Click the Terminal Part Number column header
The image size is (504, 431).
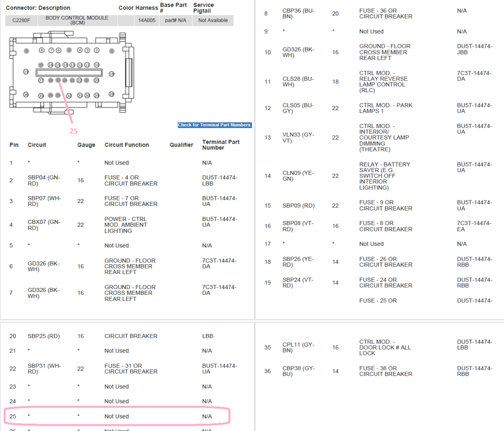tap(220, 145)
